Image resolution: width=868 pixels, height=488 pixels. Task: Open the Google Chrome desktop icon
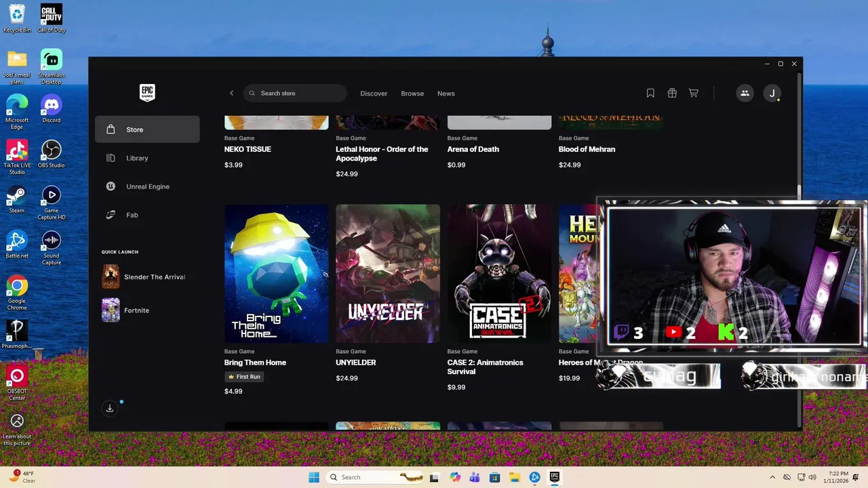[17, 293]
